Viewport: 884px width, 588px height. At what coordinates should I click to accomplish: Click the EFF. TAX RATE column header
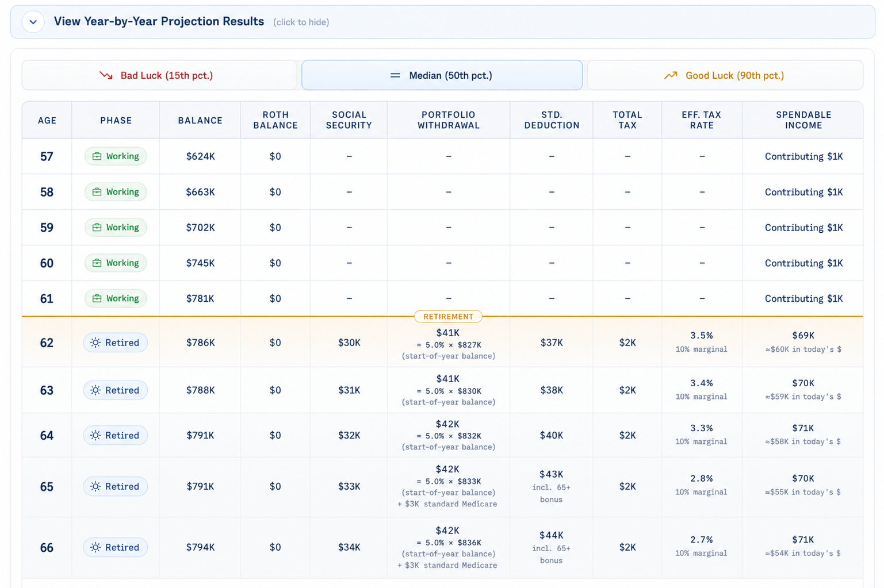(x=702, y=120)
